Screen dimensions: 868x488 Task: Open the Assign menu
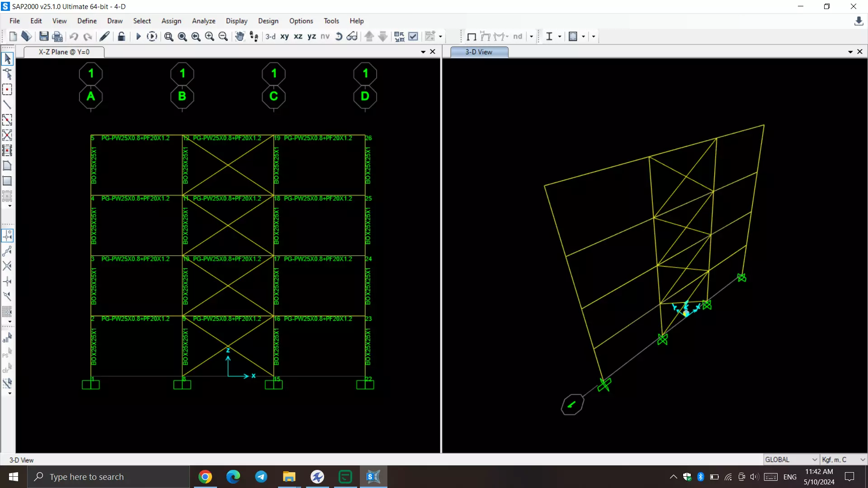pyautogui.click(x=171, y=21)
